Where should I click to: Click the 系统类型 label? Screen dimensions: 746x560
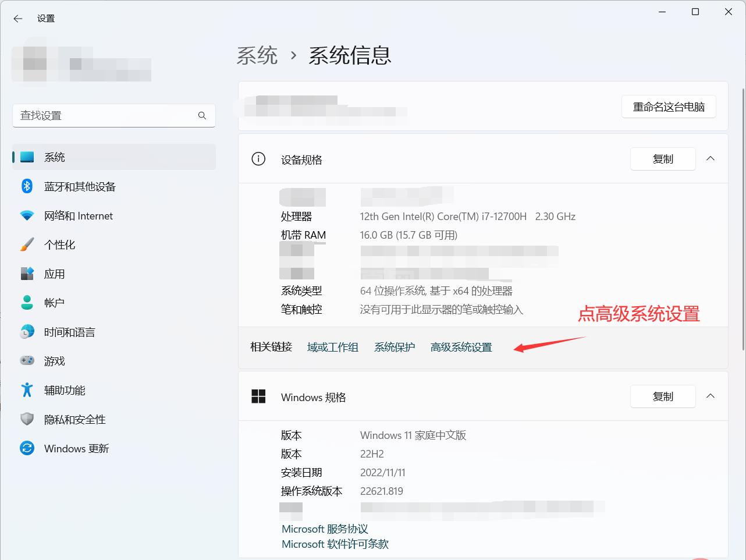(x=301, y=291)
